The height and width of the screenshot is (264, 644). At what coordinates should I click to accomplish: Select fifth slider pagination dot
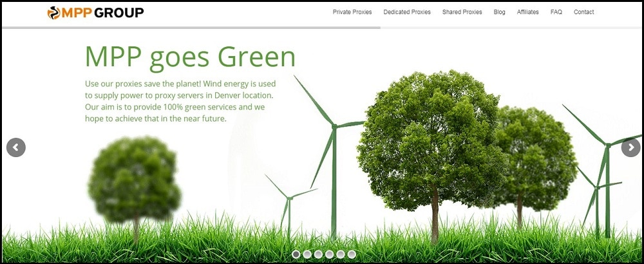340,254
